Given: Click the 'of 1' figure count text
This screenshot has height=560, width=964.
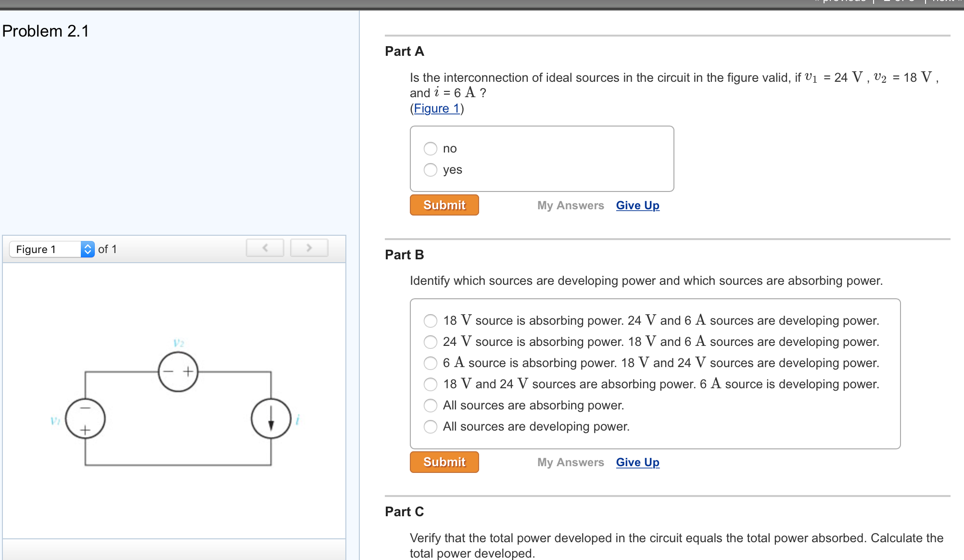Looking at the screenshot, I should (107, 249).
